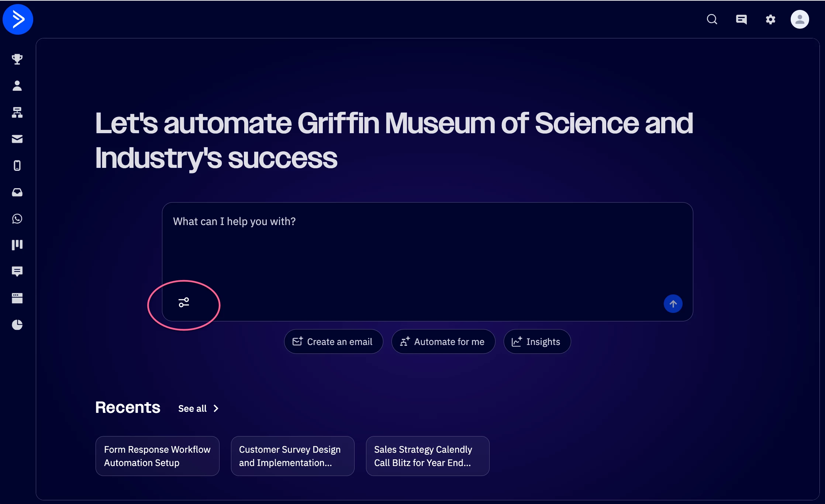This screenshot has width=825, height=504.
Task: Click the search magnifier icon
Action: click(712, 19)
